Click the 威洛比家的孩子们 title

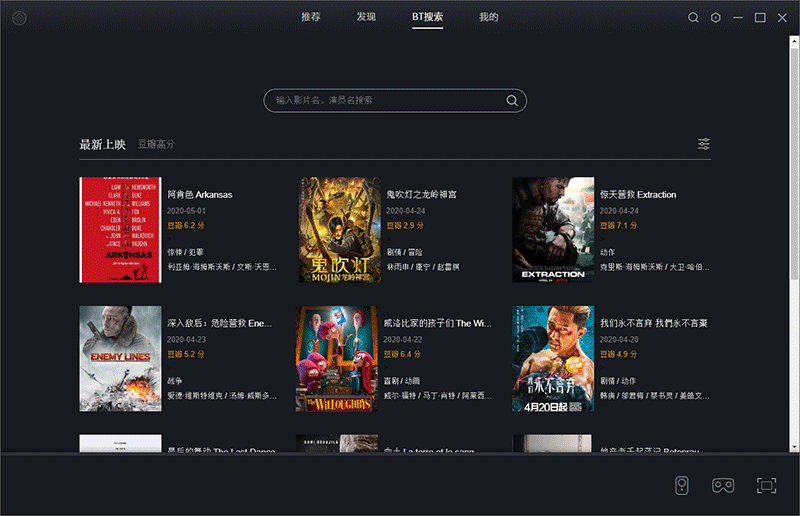click(x=437, y=323)
